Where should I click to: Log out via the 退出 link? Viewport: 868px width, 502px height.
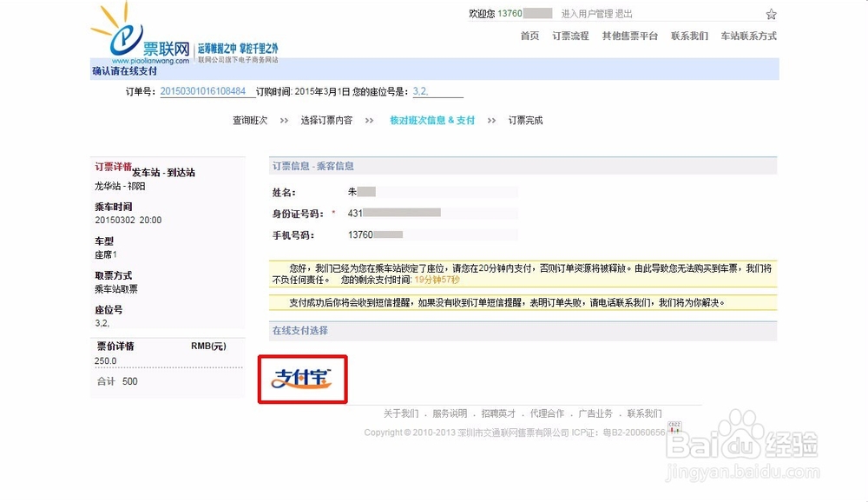pyautogui.click(x=624, y=14)
